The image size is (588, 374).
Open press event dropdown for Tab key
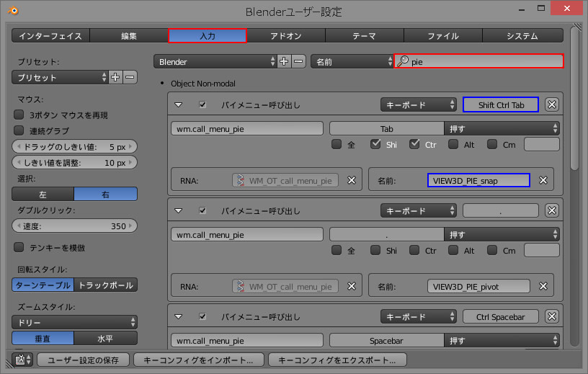pos(502,128)
